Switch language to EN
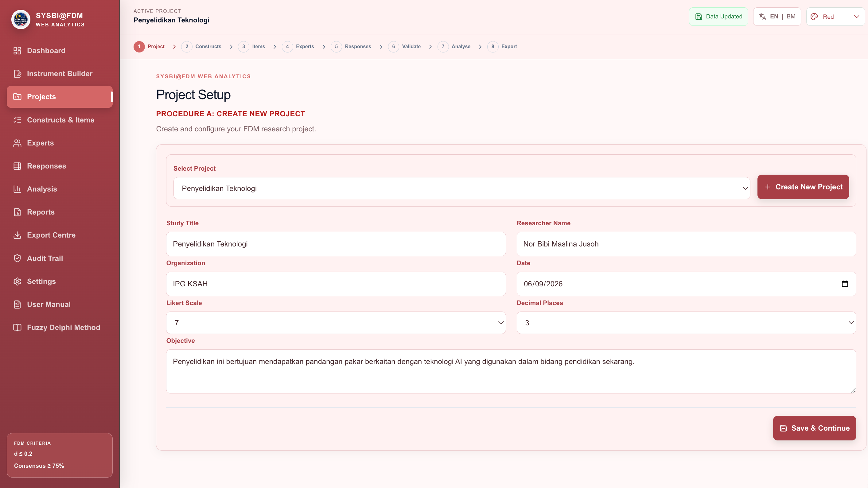 (774, 17)
